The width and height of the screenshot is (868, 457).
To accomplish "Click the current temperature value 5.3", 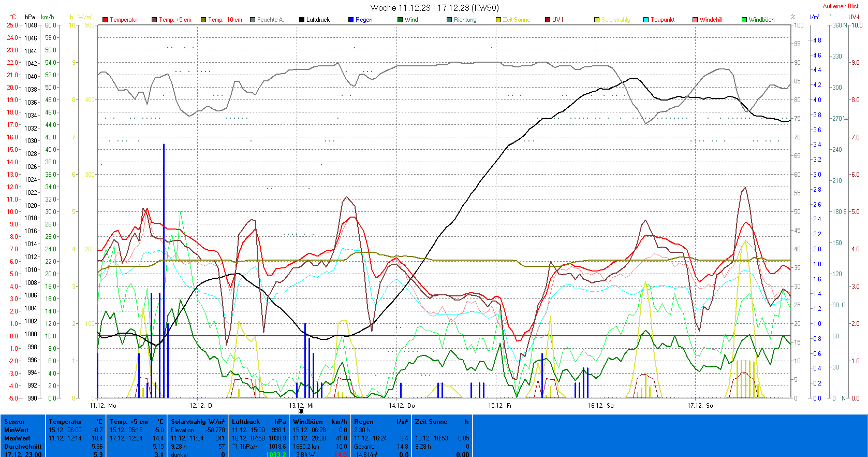I will point(98,454).
